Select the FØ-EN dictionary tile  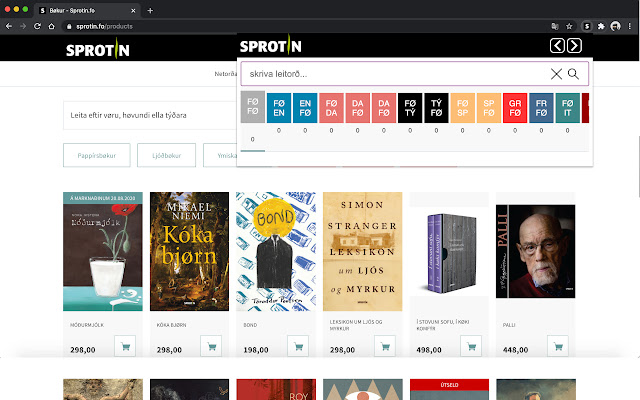(279, 108)
